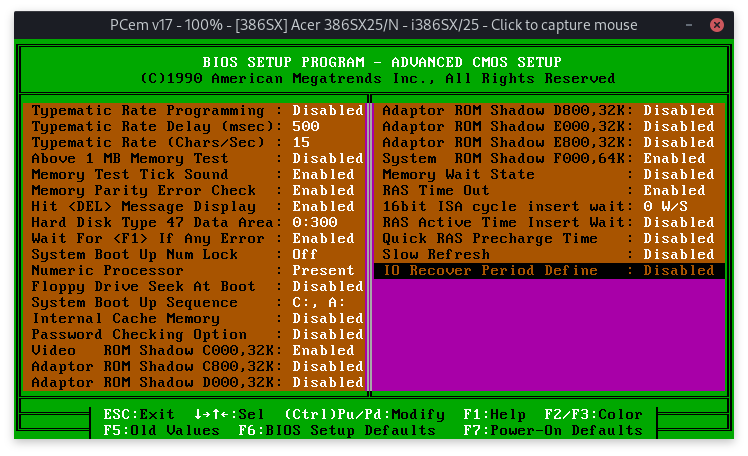This screenshot has height=456, width=748.
Task: Click Enabled value for Video ROM Shadow
Action: pyautogui.click(x=323, y=351)
